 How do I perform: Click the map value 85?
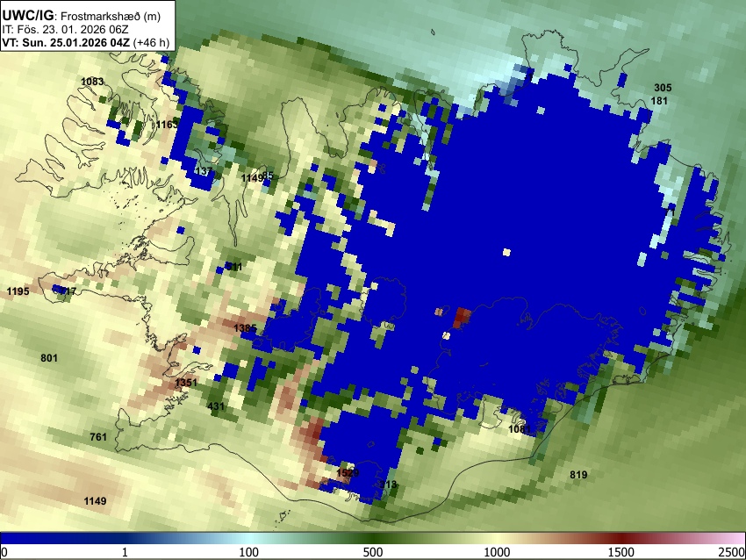[x=268, y=176]
